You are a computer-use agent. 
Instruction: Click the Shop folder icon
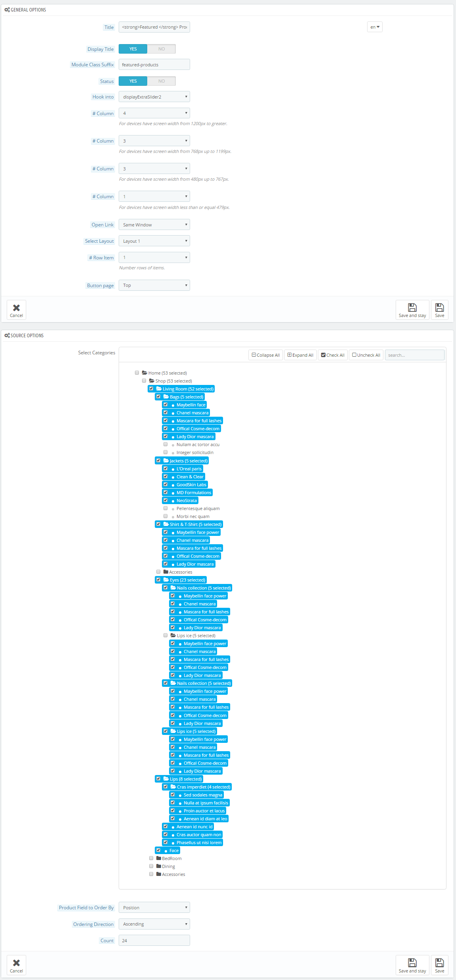coord(152,381)
